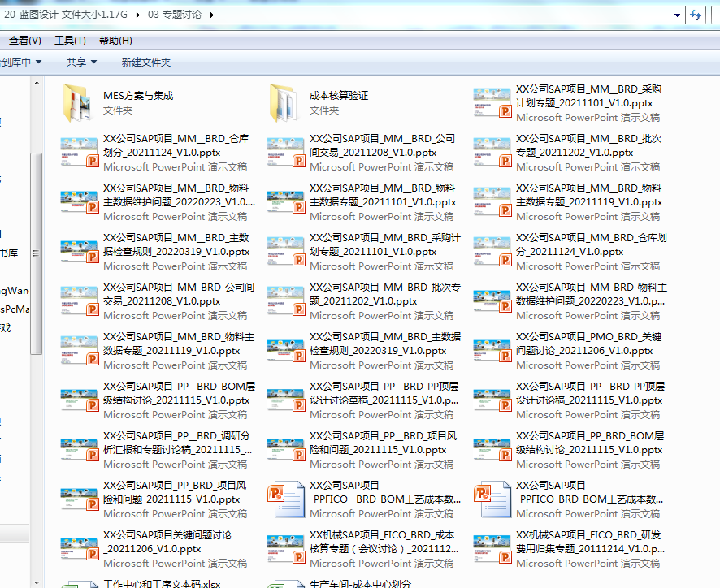The width and height of the screenshot is (720, 588).
Task: Expand the arrow after 03 专题讨论
Action: [213, 15]
